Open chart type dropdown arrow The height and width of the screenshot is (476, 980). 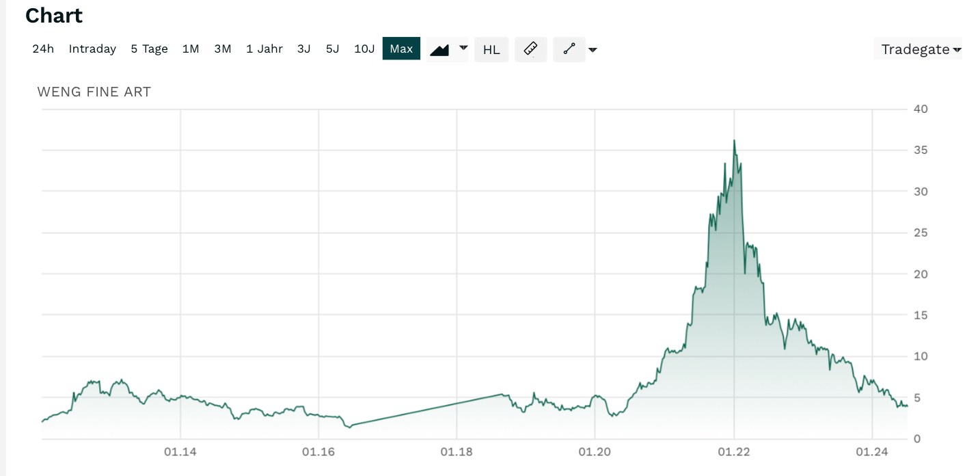[x=463, y=48]
